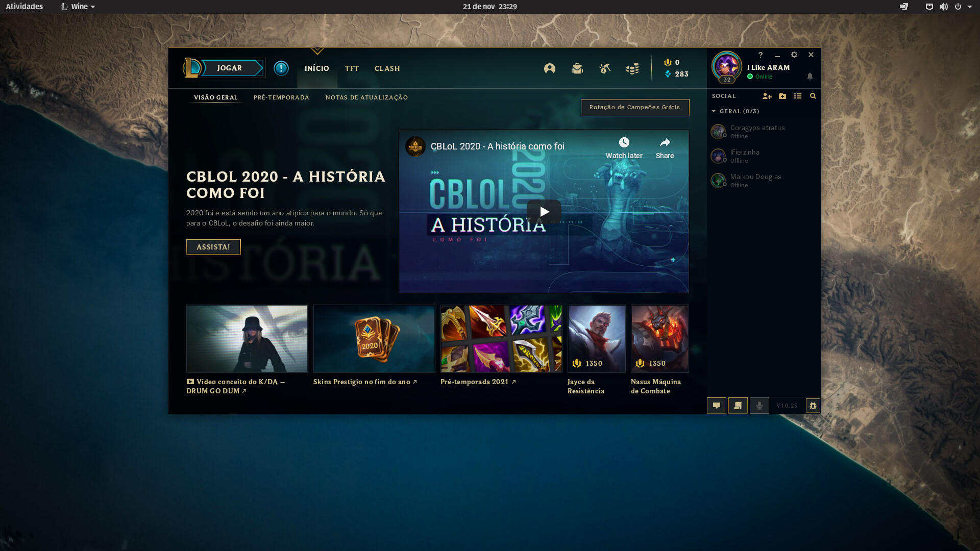Open the client settings gear icon
The width and height of the screenshot is (980, 551).
pos(794,55)
